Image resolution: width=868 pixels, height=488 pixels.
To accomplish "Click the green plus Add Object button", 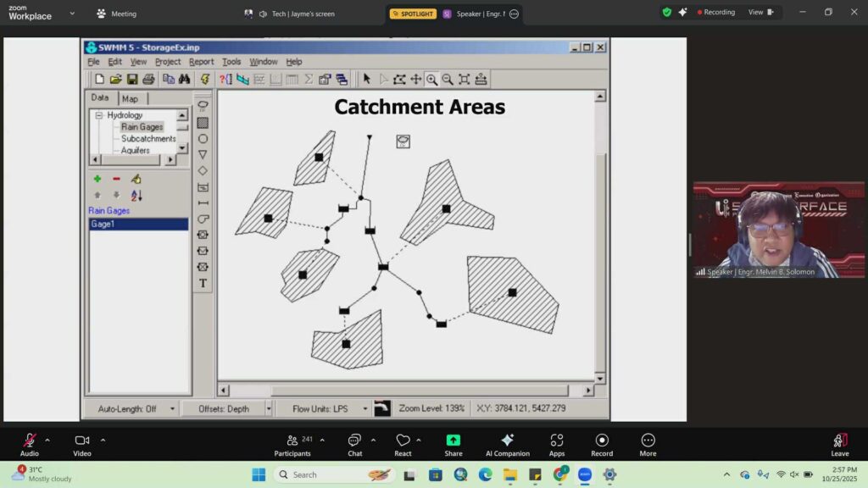I will 97,179.
